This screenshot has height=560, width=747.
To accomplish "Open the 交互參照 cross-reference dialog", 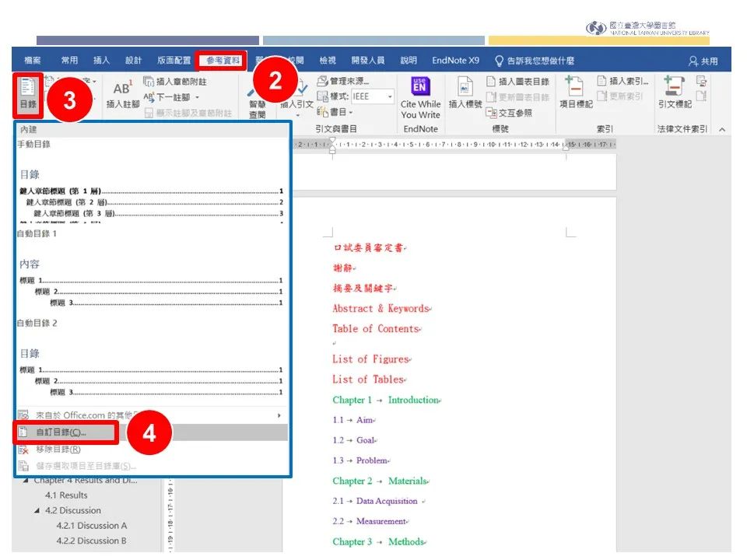I will tap(510, 114).
